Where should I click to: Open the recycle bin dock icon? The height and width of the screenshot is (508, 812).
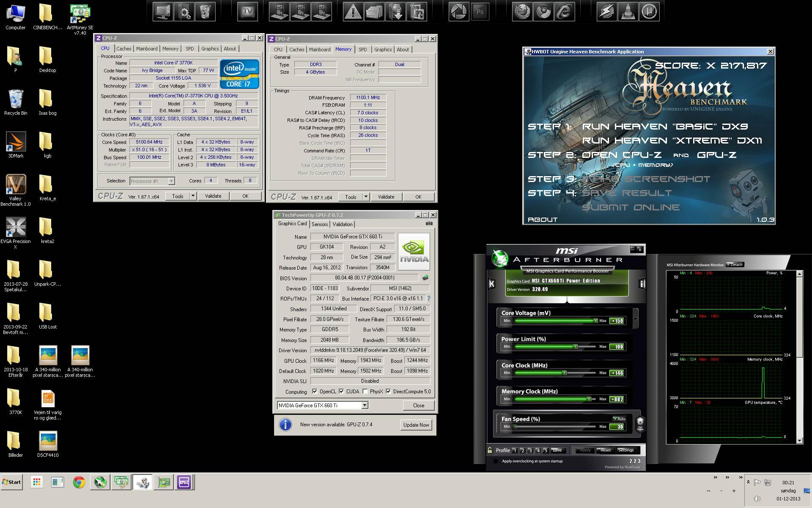205,11
